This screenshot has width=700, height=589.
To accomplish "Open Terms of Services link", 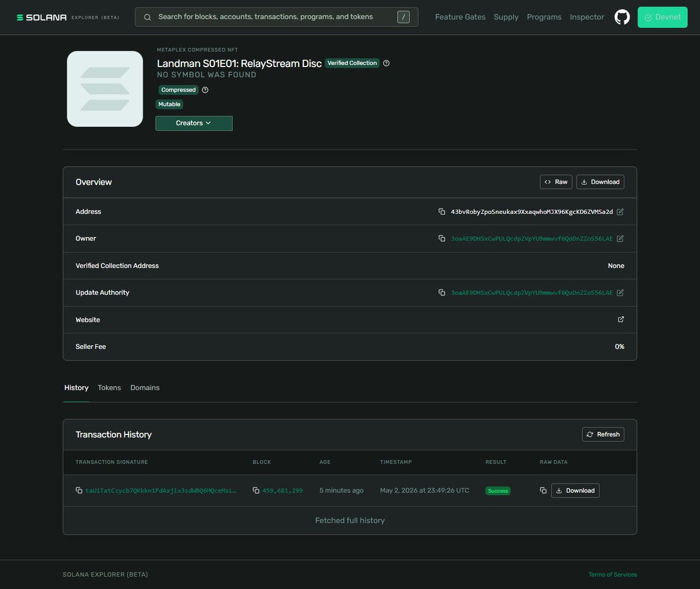I will (x=612, y=574).
